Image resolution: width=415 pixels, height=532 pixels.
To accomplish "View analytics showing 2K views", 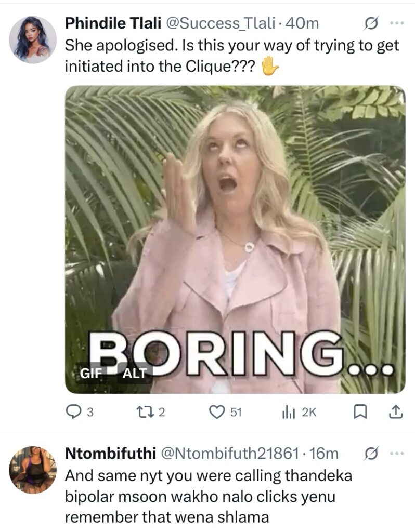I will pos(287,412).
